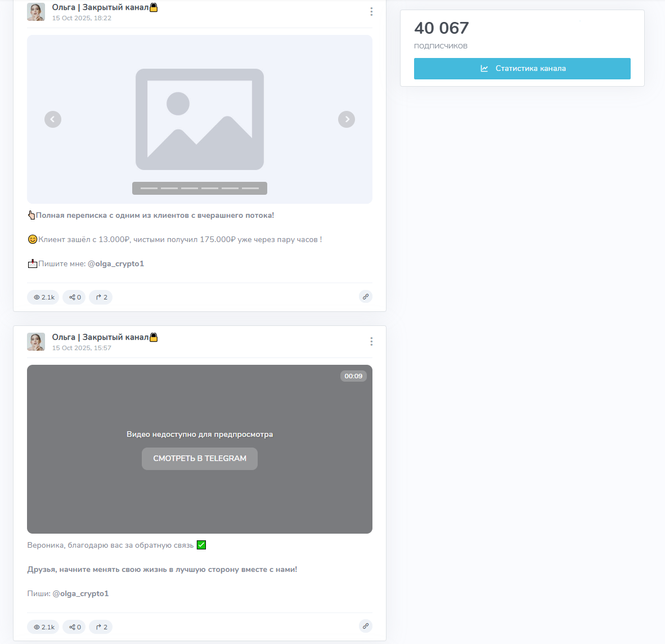Screen dimensions: 665x644
Task: Click the 15 Oct 2025, 15:57 timestamp
Action: point(82,348)
